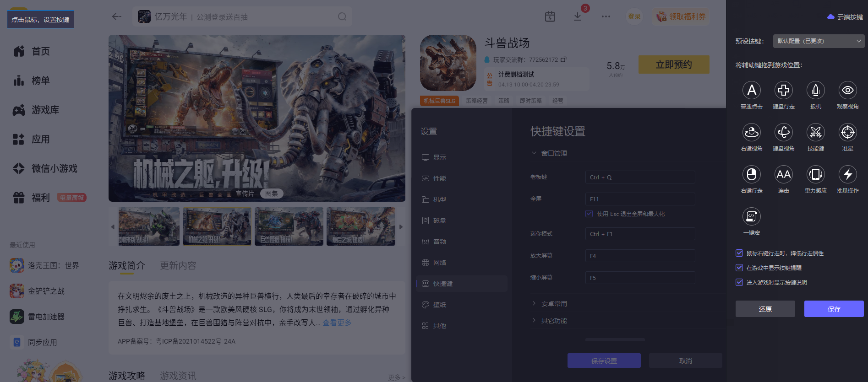
Task: Collapse the 窗口管理 section
Action: coord(549,153)
